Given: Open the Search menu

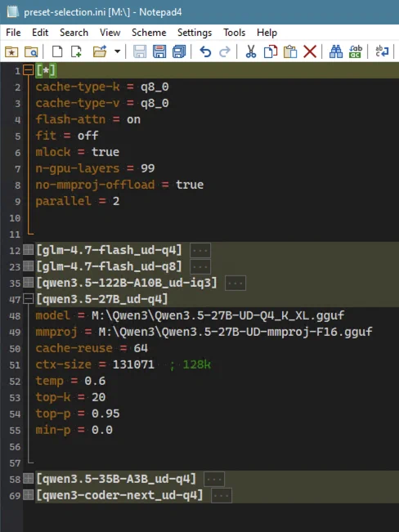Looking at the screenshot, I should coord(74,33).
